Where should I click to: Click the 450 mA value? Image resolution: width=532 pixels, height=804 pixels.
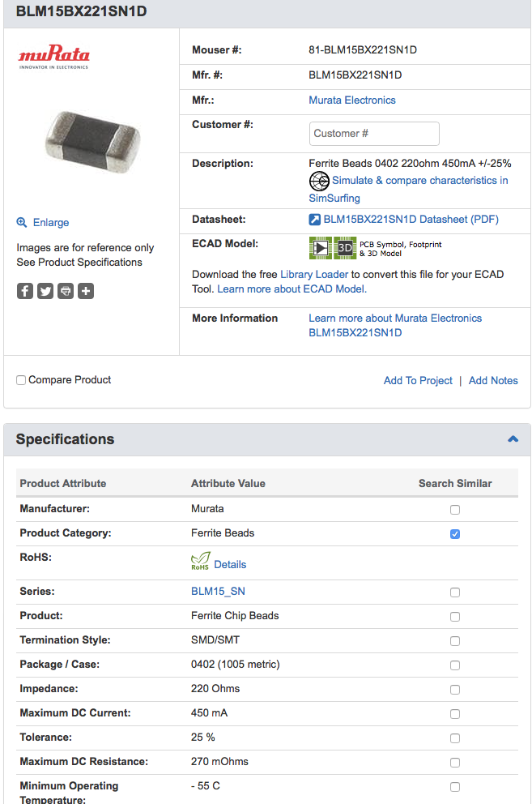pos(209,712)
